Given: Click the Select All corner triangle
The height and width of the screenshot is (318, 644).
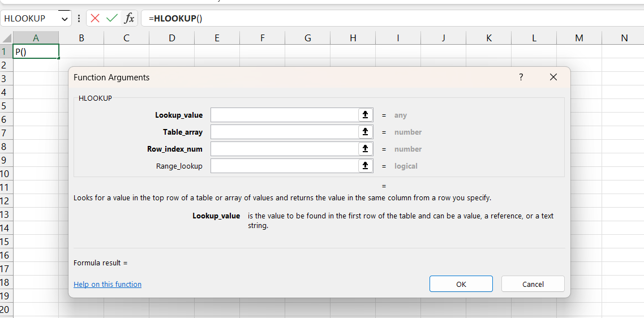Looking at the screenshot, I should [7, 38].
